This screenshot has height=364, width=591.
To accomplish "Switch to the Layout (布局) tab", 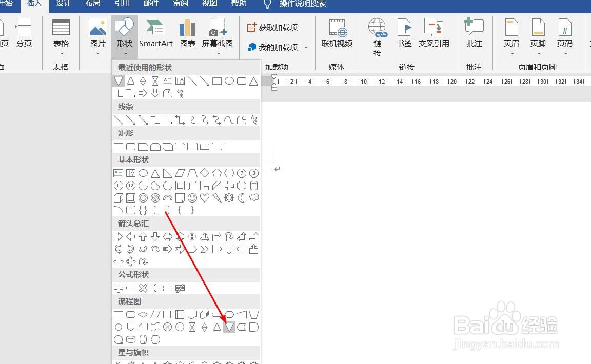I will point(93,4).
